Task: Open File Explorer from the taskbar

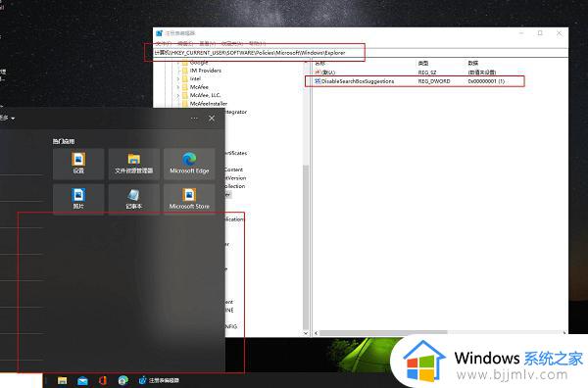Action: coord(63,381)
